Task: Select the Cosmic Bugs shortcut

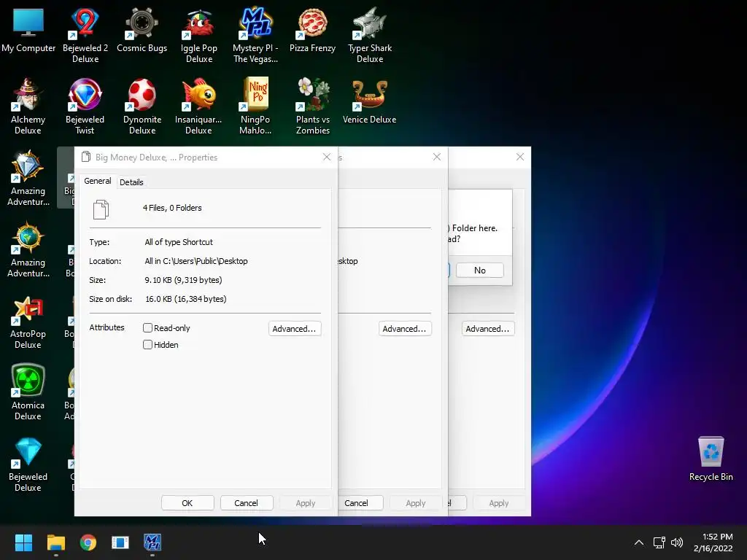Action: tap(142, 29)
